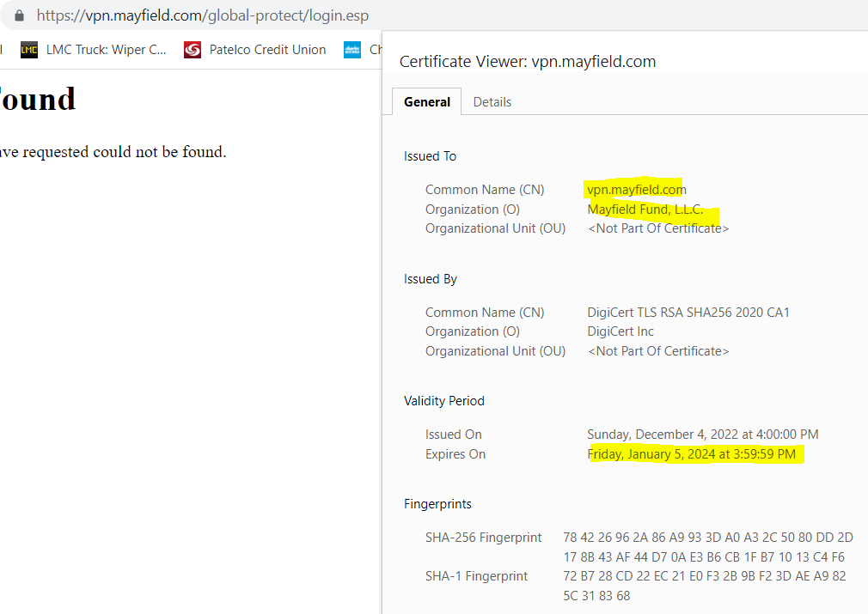Switch to the Details tab
Viewport: 868px width, 614px height.
tap(492, 102)
